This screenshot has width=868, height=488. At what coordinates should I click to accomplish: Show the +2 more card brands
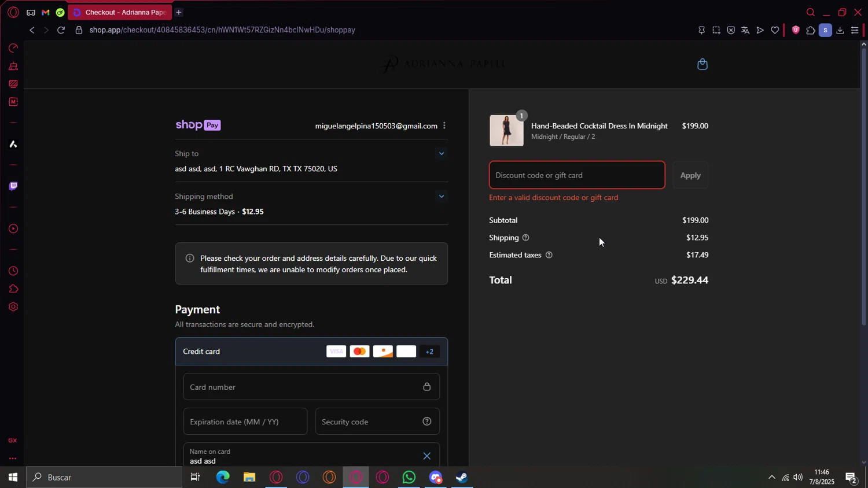point(429,352)
